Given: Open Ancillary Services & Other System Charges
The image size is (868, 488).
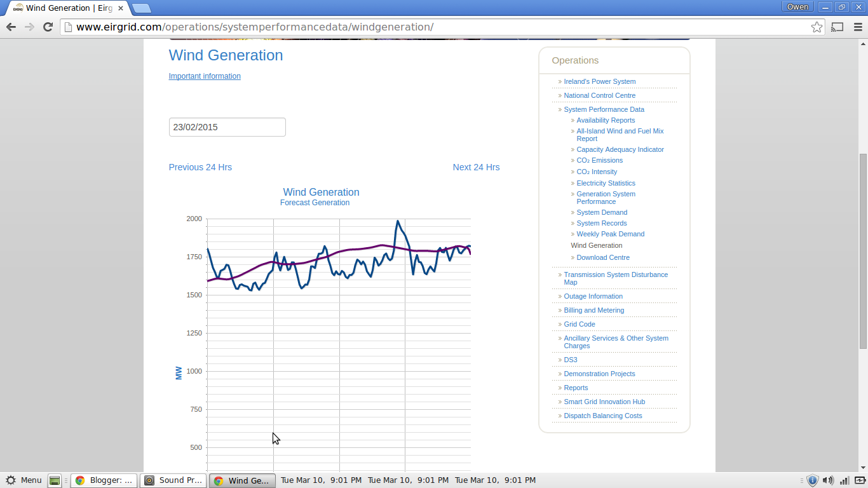Looking at the screenshot, I should click(x=616, y=342).
